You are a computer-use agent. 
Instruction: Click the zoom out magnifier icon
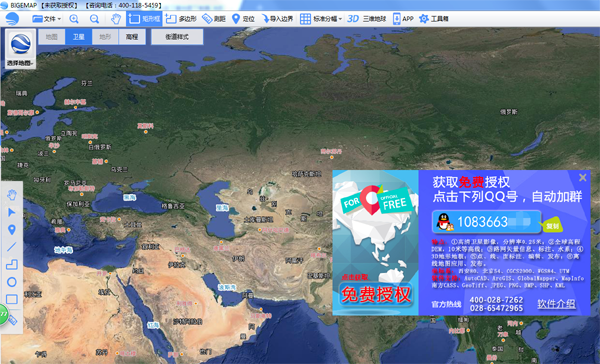point(94,19)
